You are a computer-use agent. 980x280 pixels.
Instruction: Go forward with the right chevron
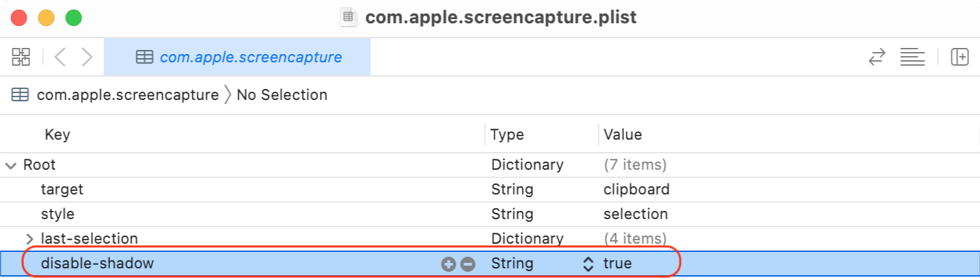coord(87,57)
